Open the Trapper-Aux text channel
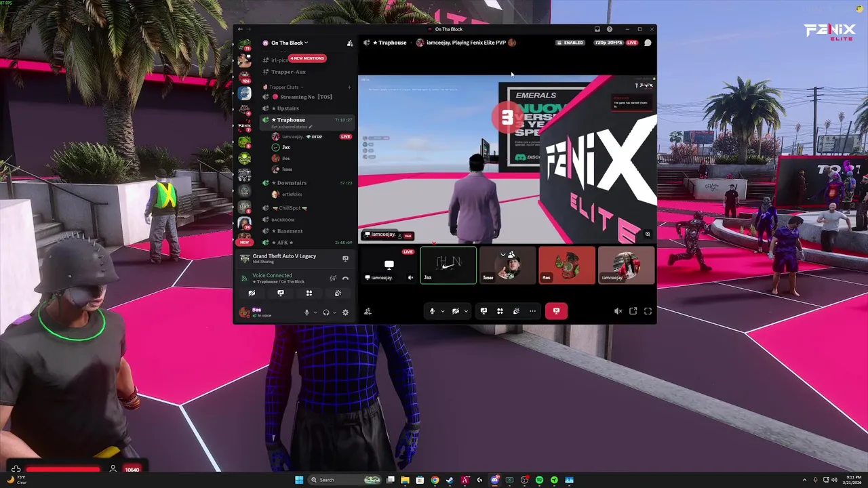 288,72
